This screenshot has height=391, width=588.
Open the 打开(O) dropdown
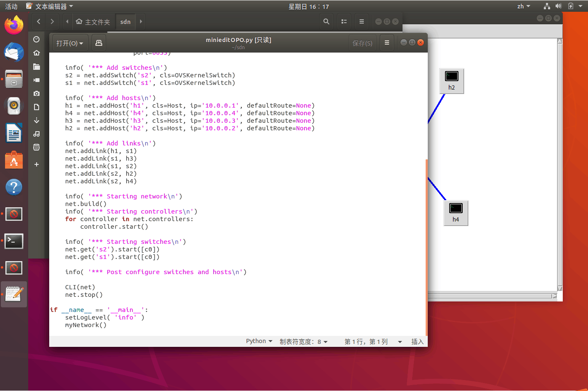coord(70,43)
